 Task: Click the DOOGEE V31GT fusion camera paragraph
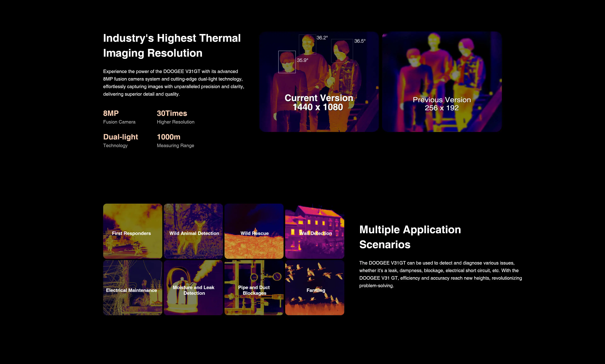tap(173, 83)
